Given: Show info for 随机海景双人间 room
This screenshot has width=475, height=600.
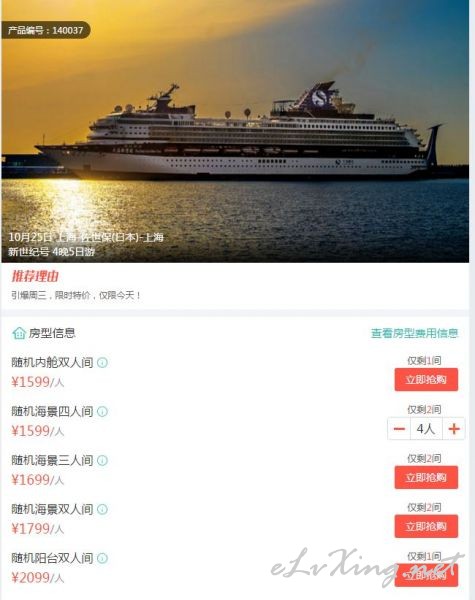Looking at the screenshot, I should click(102, 509).
